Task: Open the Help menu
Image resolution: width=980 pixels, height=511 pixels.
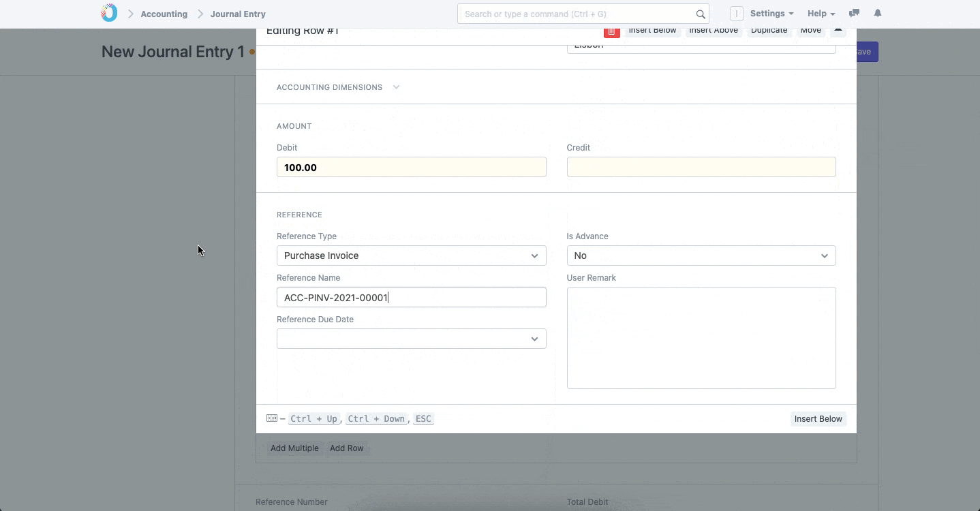Action: (821, 14)
